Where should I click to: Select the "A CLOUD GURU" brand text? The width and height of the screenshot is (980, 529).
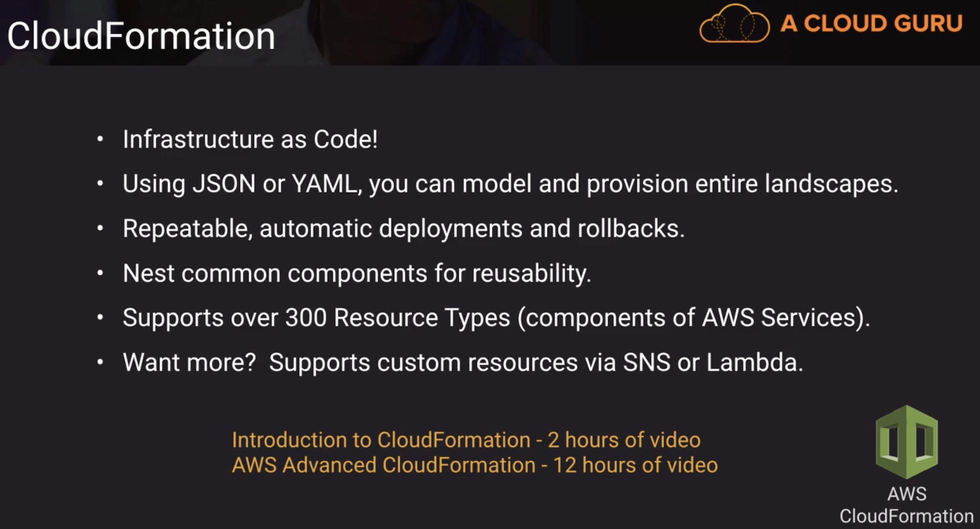coord(871,24)
